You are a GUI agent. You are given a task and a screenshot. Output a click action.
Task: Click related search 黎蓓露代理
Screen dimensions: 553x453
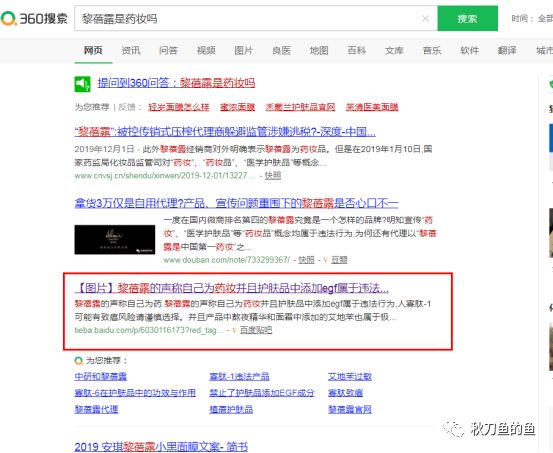[x=96, y=409]
